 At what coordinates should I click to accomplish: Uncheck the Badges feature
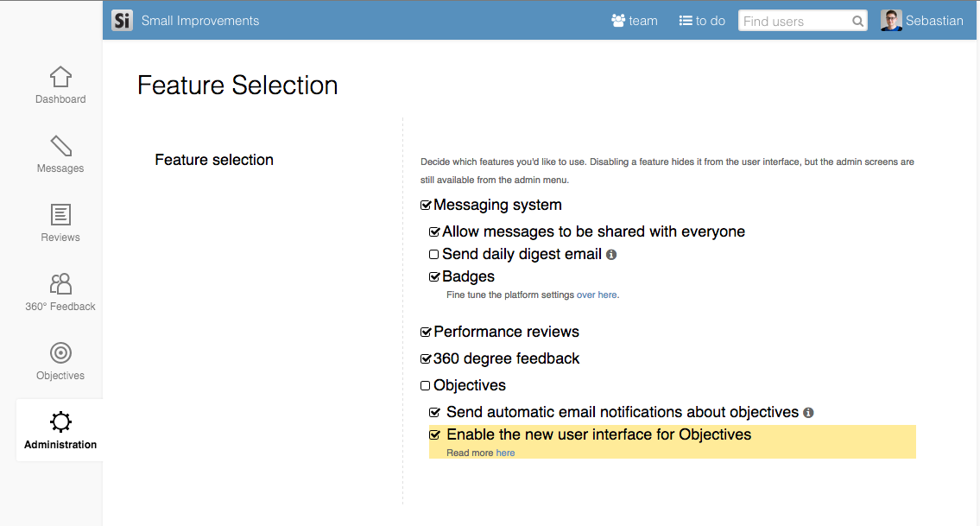coord(434,276)
